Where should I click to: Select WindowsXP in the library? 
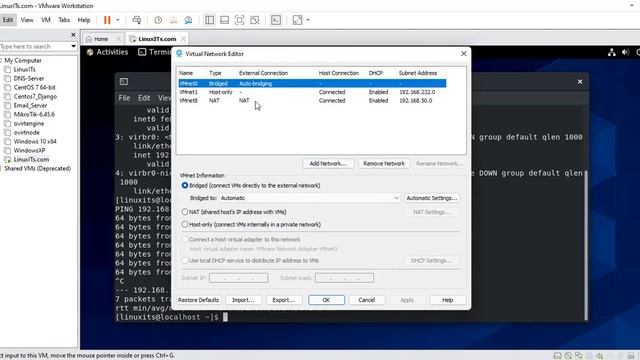[29, 150]
